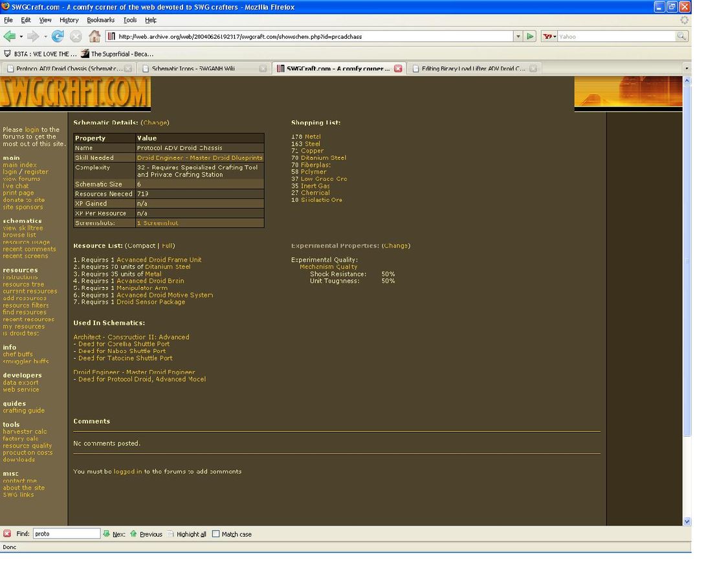Click the search magnifier icon

[x=681, y=36]
